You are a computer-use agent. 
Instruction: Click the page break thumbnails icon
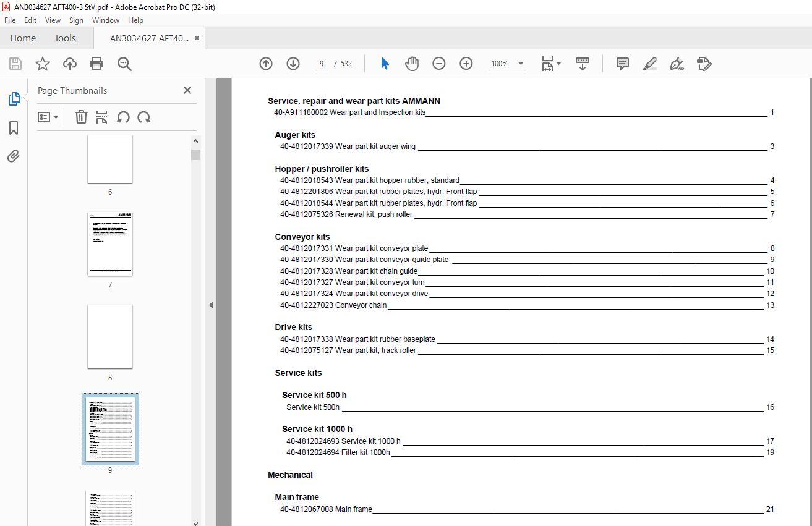pos(102,117)
